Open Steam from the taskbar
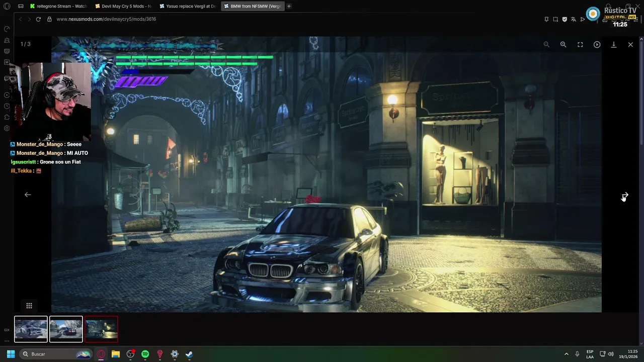This screenshot has width=644, height=362. 189,354
